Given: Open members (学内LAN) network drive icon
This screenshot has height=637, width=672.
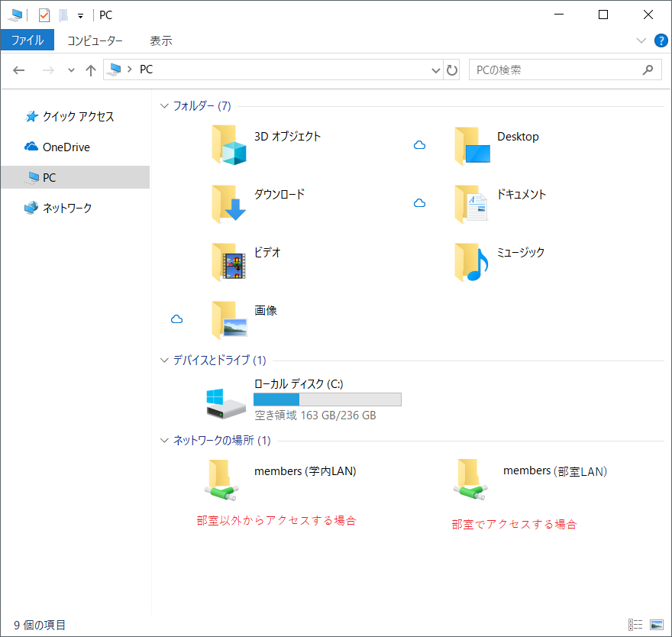Looking at the screenshot, I should tap(219, 480).
